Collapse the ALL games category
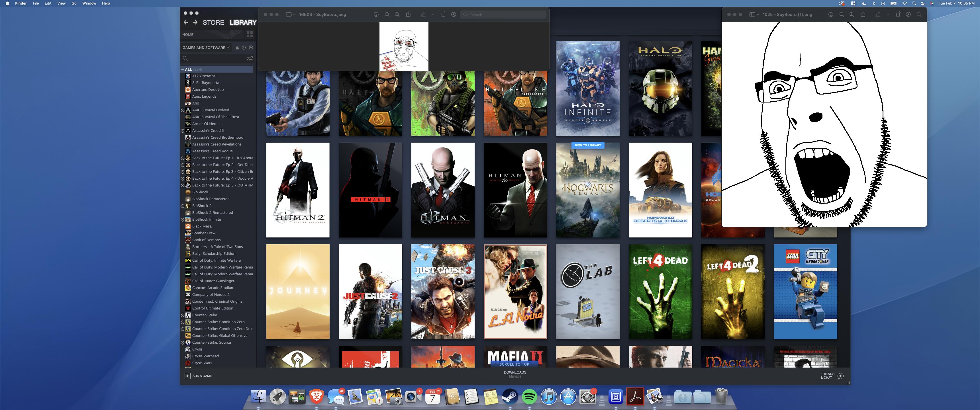Viewport: 980px width, 410px height. click(x=182, y=69)
